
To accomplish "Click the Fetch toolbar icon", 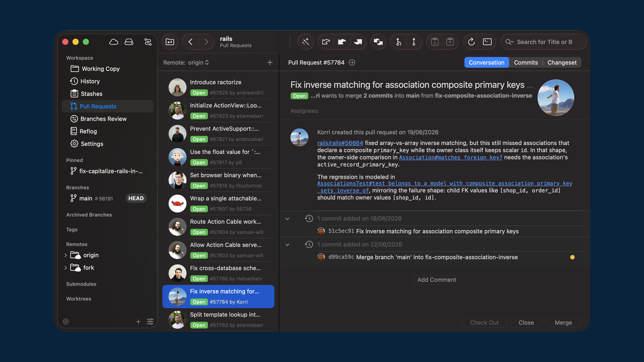I will tap(326, 42).
